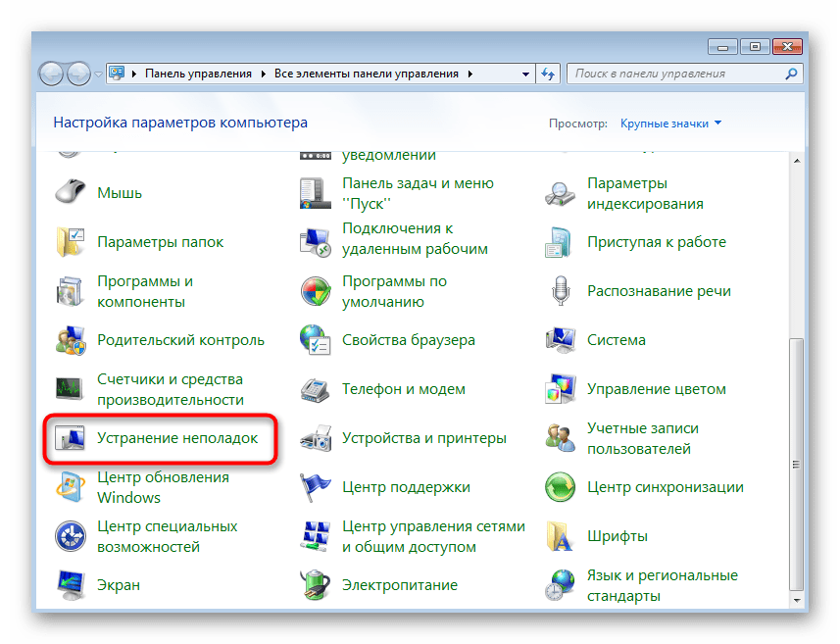The height and width of the screenshot is (644, 840).
Task: Expand the address bar history dropdown arrow
Action: tap(524, 74)
